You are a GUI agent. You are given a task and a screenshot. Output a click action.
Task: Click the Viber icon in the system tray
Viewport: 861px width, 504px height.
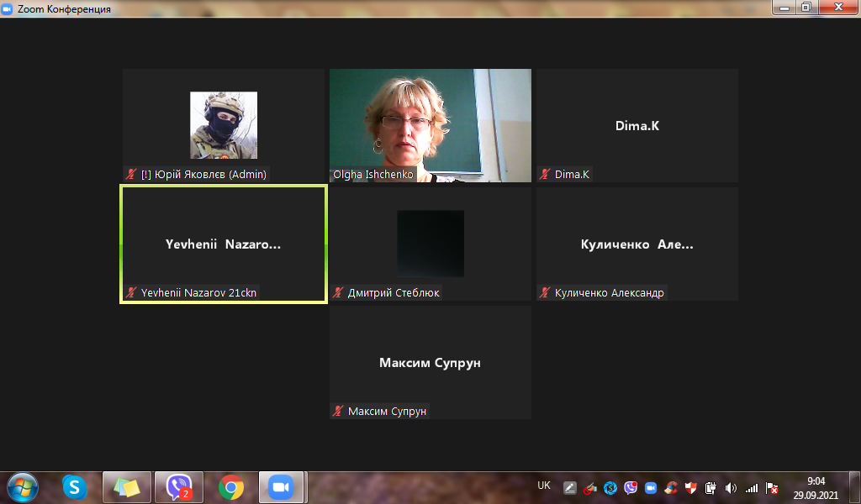coord(631,487)
